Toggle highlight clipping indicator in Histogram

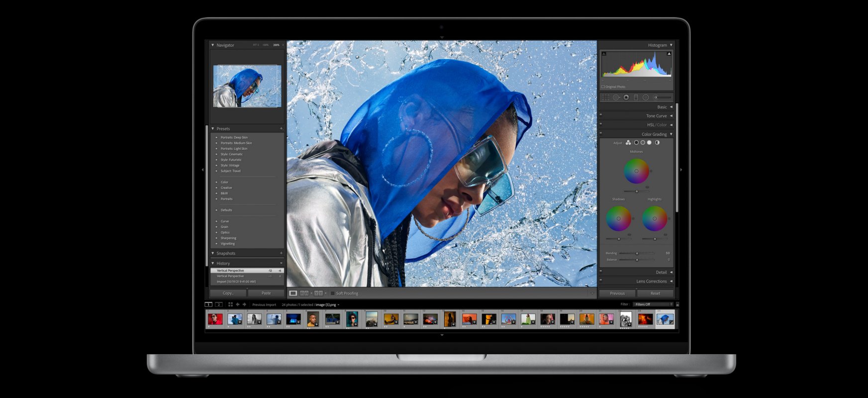click(669, 53)
